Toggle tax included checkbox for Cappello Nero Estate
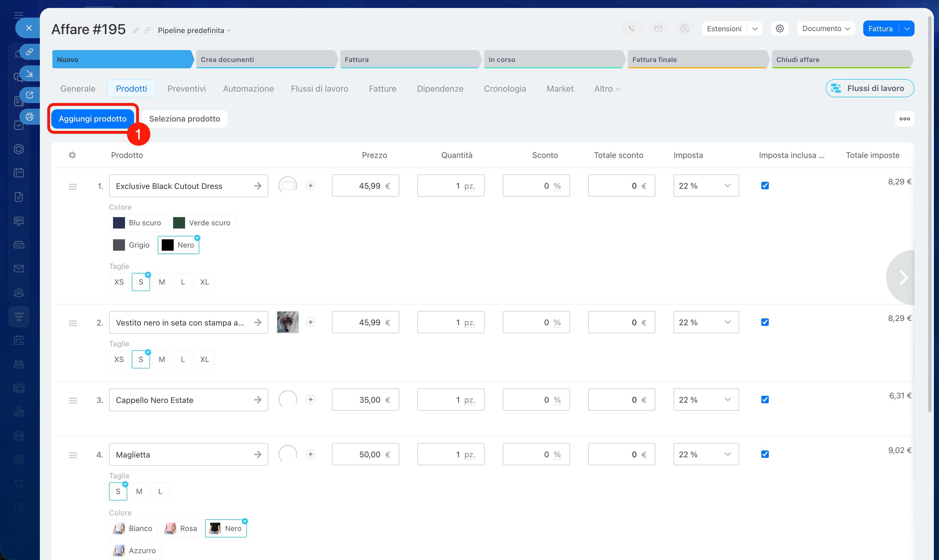939x560 pixels. tap(764, 400)
